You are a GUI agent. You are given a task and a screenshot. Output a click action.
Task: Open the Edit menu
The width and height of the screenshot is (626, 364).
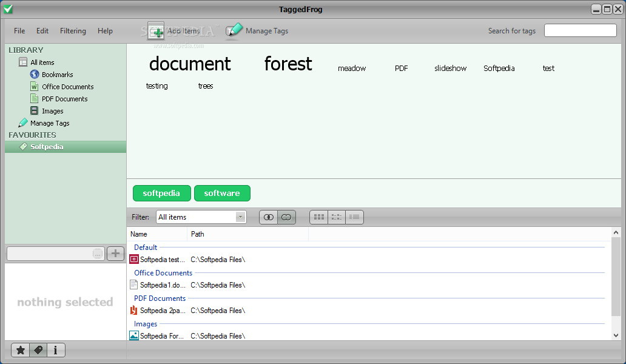click(x=42, y=31)
